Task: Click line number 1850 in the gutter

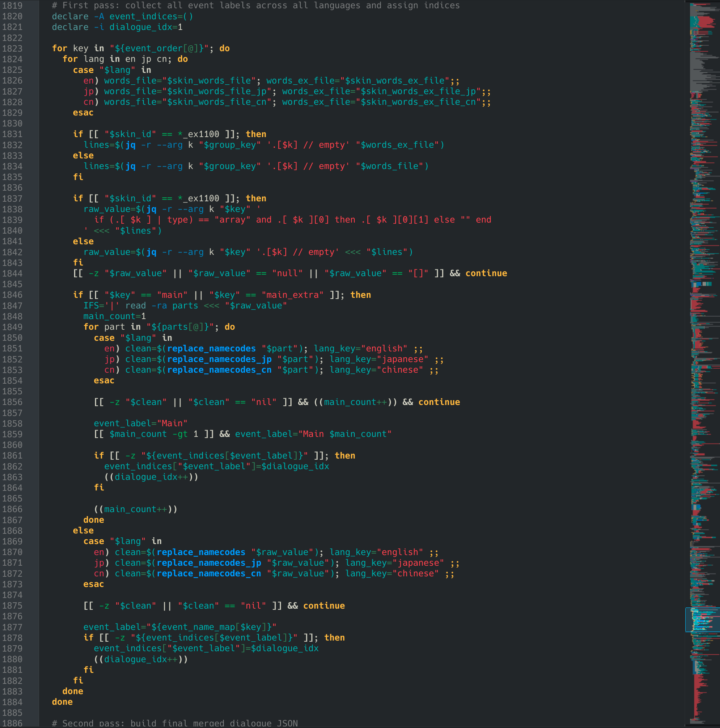Action: pos(12,338)
